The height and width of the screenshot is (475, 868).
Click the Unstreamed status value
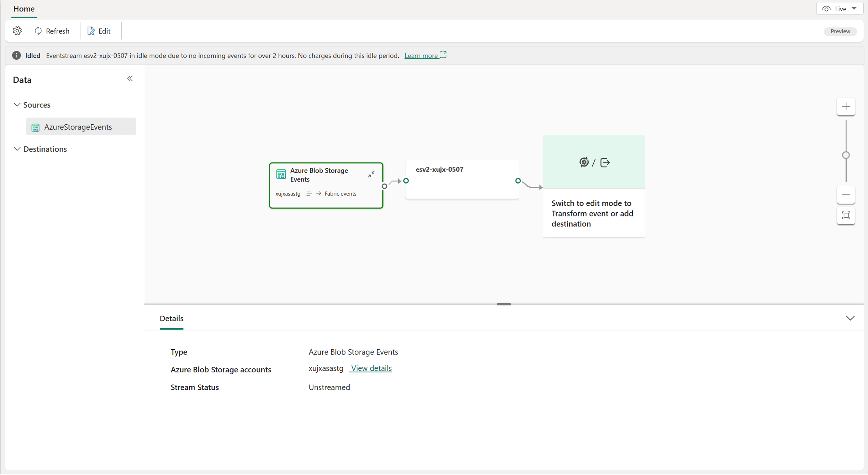point(329,387)
